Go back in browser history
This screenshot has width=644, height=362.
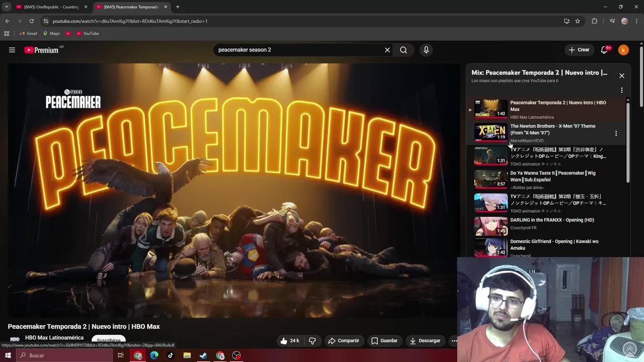[x=7, y=21]
